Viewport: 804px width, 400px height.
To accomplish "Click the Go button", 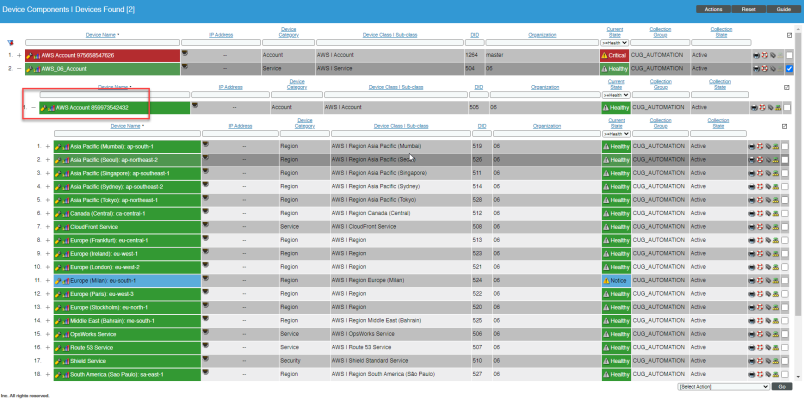I will point(782,386).
